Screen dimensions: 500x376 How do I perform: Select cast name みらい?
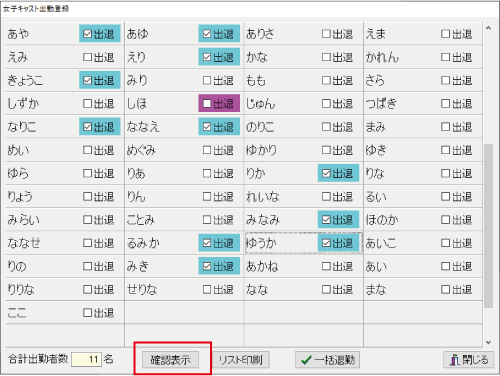tap(23, 220)
